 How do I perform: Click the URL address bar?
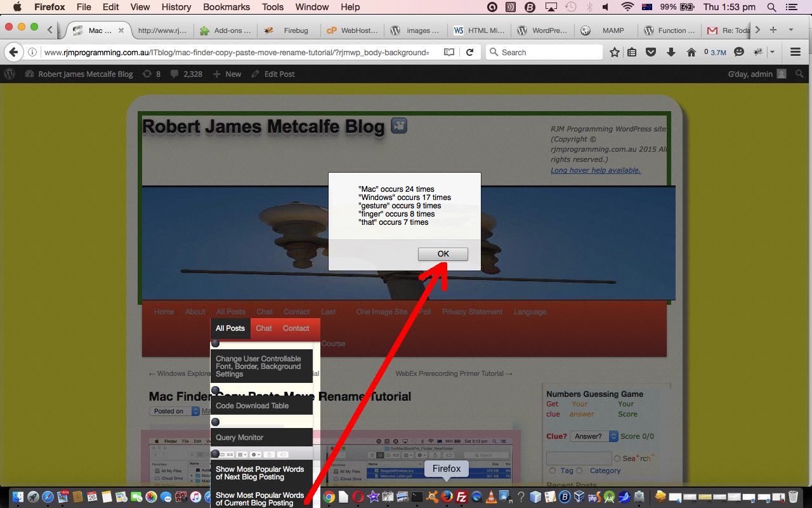click(237, 52)
